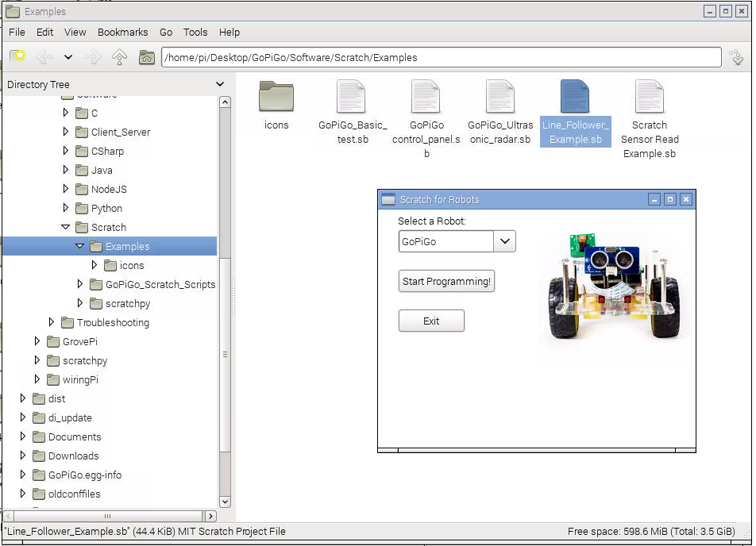Open the Directory Tree side pane dropdown
This screenshot has height=546, width=756.
coord(220,84)
